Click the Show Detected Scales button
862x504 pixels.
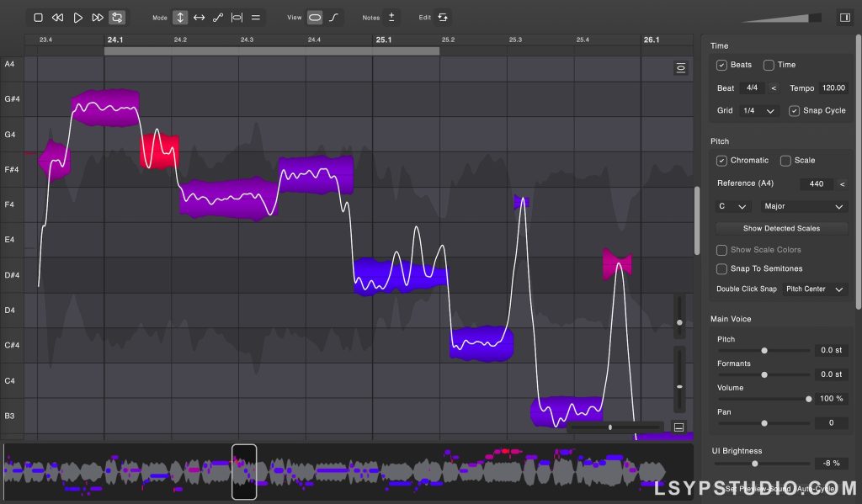pyautogui.click(x=781, y=227)
